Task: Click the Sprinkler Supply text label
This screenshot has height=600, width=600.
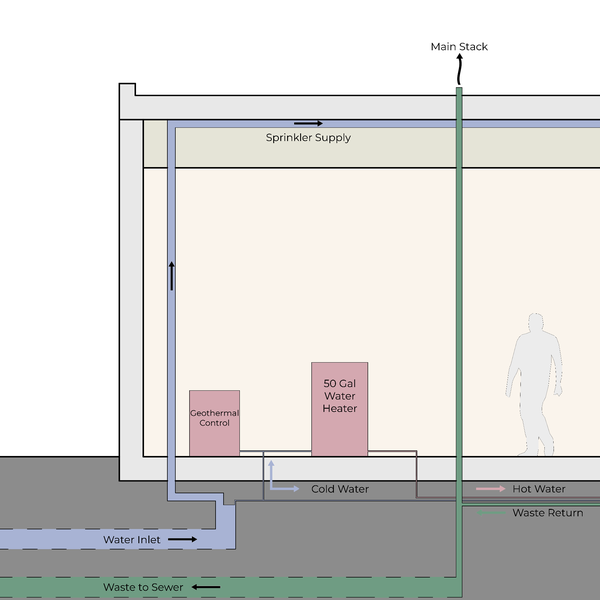Action: click(x=308, y=138)
